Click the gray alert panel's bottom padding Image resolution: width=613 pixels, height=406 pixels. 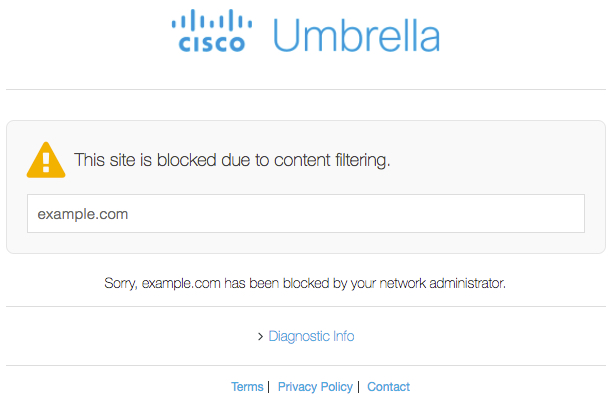[x=306, y=244]
